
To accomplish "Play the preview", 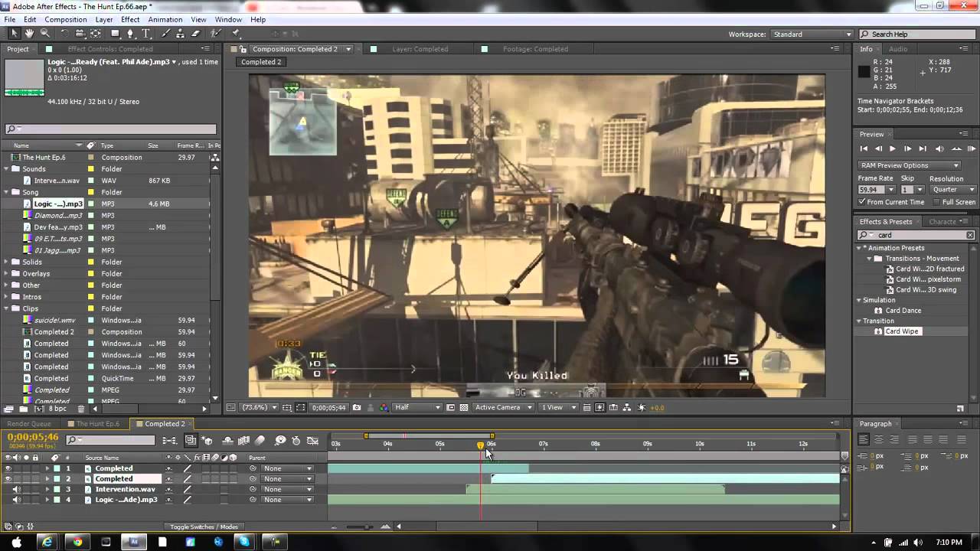I will click(x=892, y=148).
